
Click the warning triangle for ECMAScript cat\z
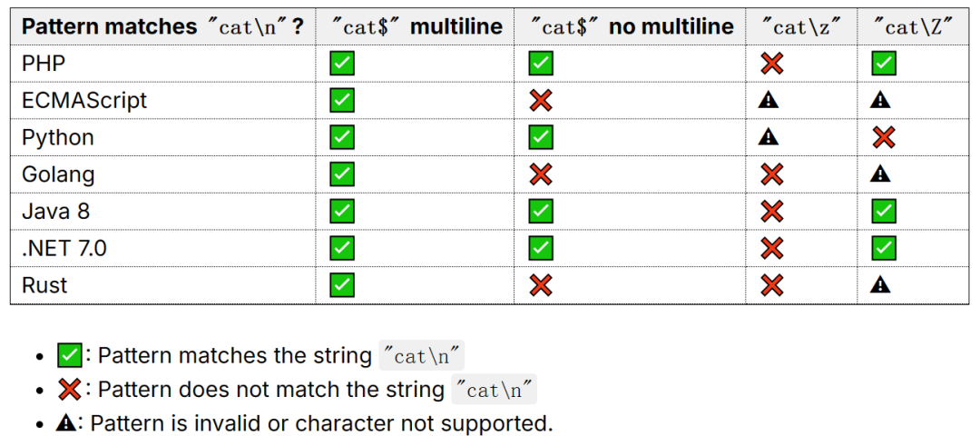coord(769,100)
